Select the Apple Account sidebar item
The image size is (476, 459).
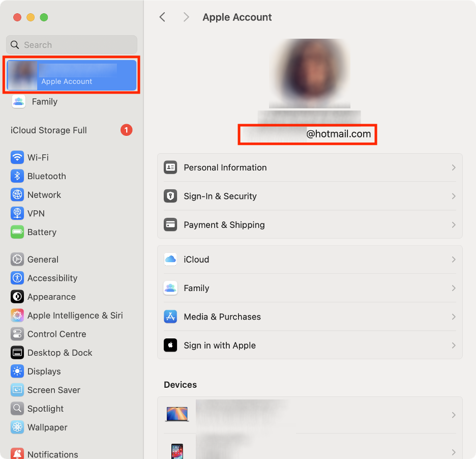pyautogui.click(x=71, y=75)
